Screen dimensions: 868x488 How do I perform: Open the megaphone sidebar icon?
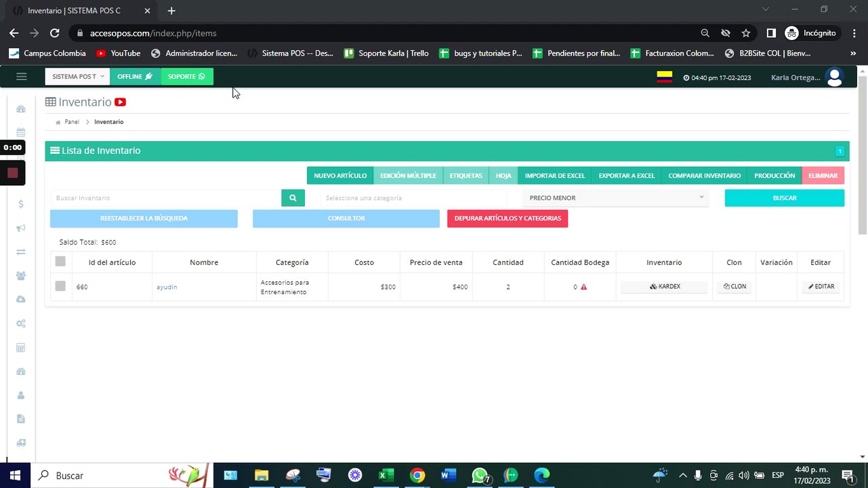(21, 228)
